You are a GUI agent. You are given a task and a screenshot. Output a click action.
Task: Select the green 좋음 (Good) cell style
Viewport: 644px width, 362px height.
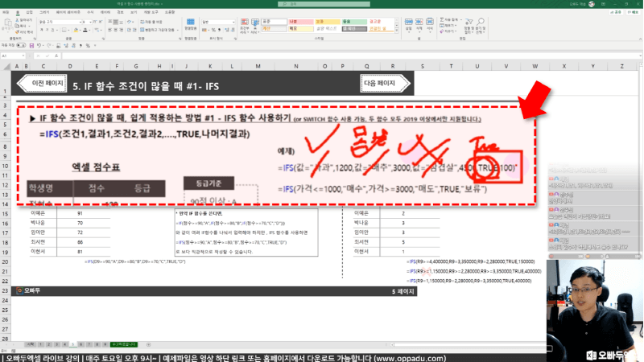[354, 22]
